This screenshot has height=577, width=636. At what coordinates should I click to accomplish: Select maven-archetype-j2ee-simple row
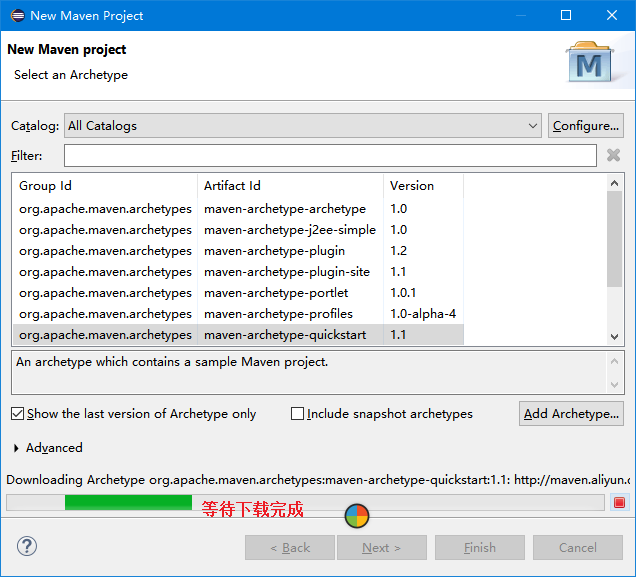[238, 230]
